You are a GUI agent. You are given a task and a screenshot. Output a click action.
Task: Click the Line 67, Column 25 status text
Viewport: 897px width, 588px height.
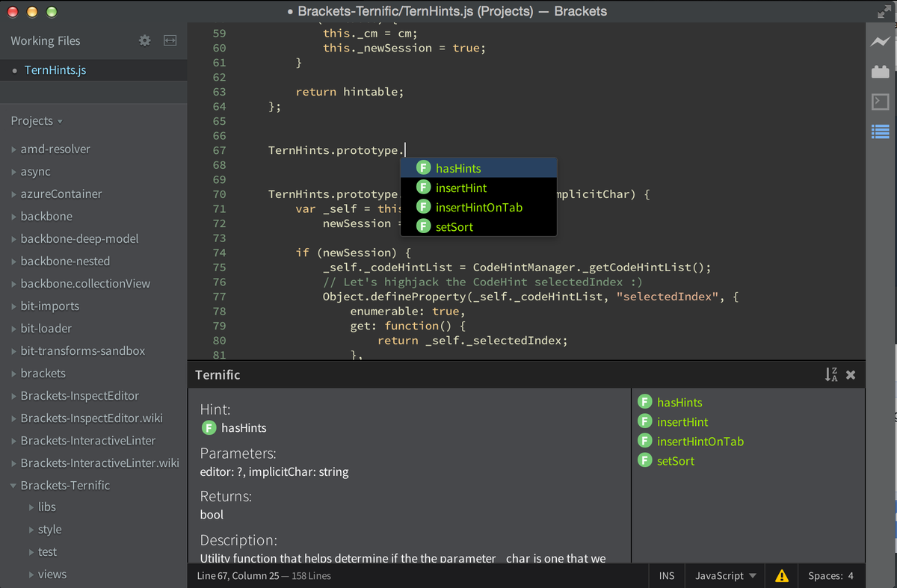pyautogui.click(x=238, y=575)
